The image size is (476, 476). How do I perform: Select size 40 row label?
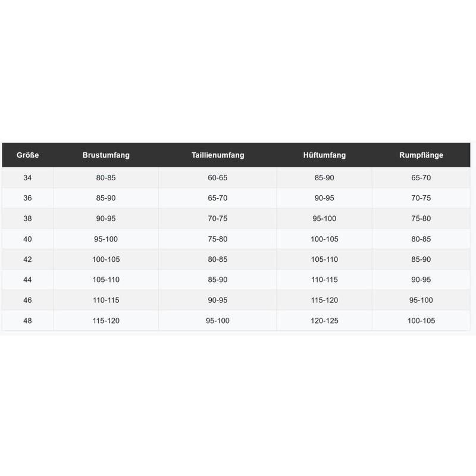[x=27, y=239]
